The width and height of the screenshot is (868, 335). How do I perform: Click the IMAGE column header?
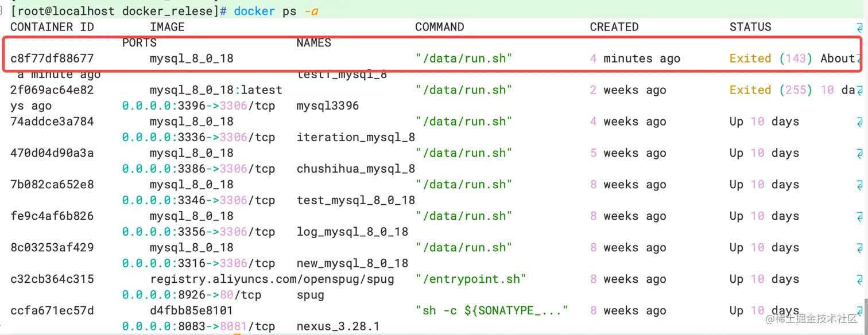point(167,27)
